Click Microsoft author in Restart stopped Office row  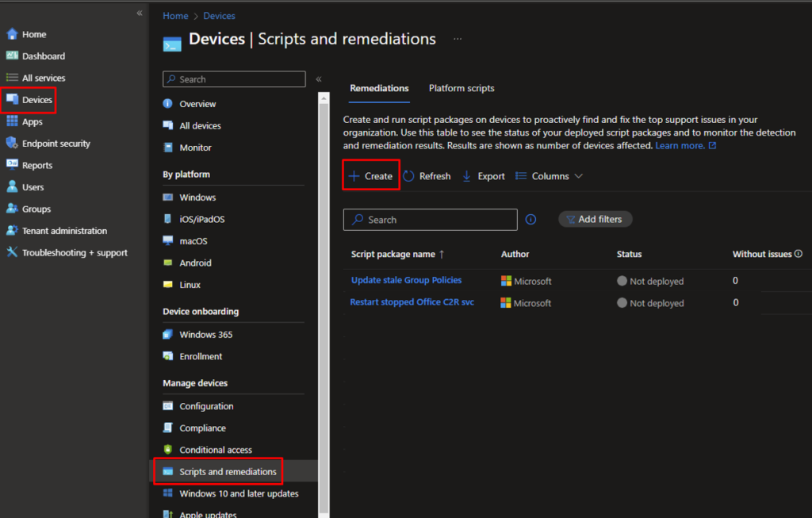tap(526, 303)
